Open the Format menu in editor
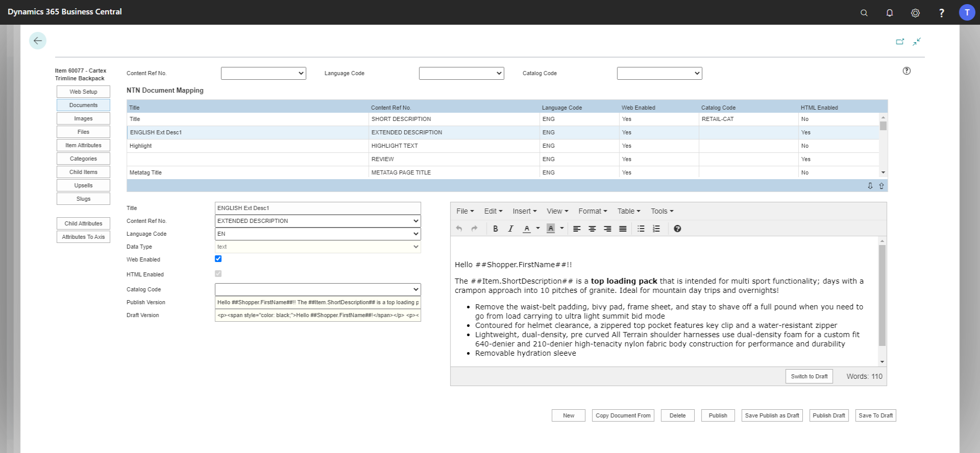Screen dimensions: 980x453 point(593,211)
